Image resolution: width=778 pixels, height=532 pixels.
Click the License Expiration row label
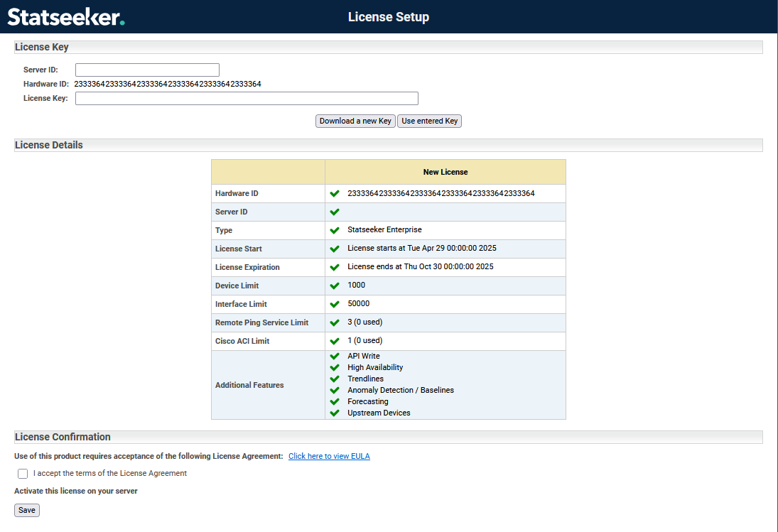pos(247,267)
